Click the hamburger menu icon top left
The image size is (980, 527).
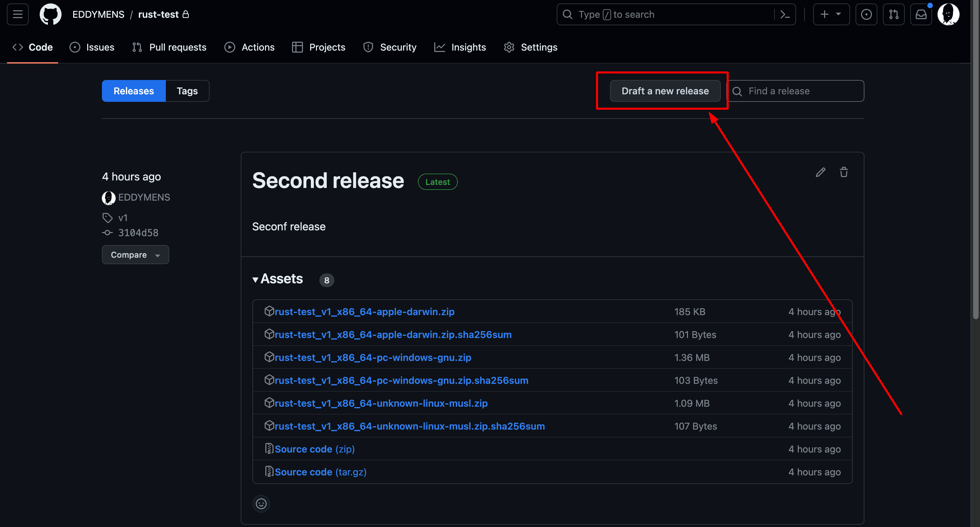pyautogui.click(x=17, y=14)
